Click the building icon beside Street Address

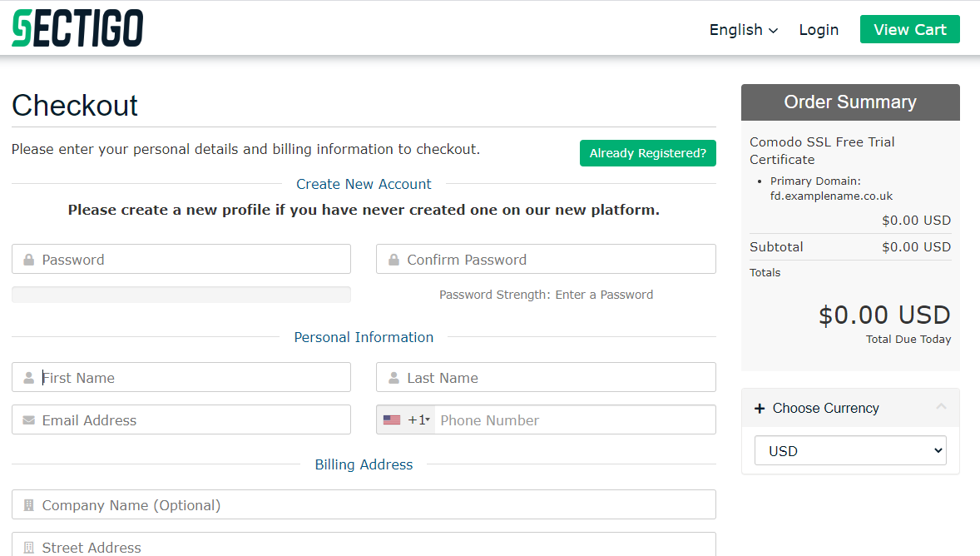(29, 547)
